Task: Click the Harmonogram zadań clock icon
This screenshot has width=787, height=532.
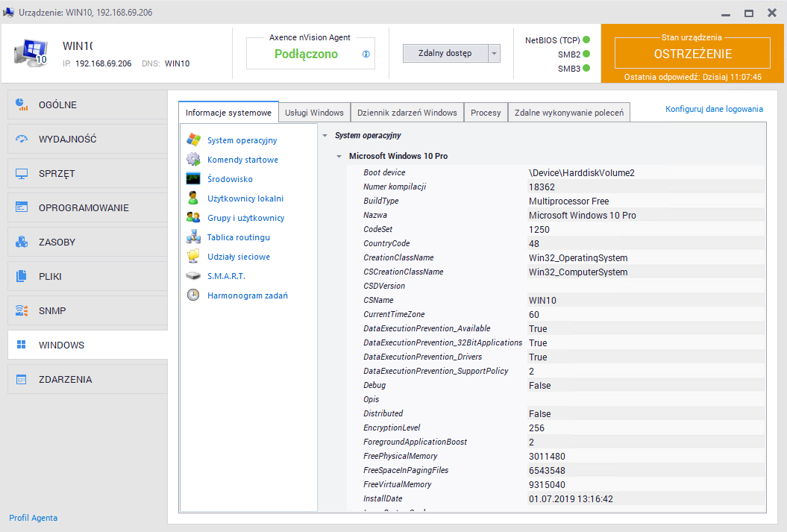Action: click(x=194, y=295)
